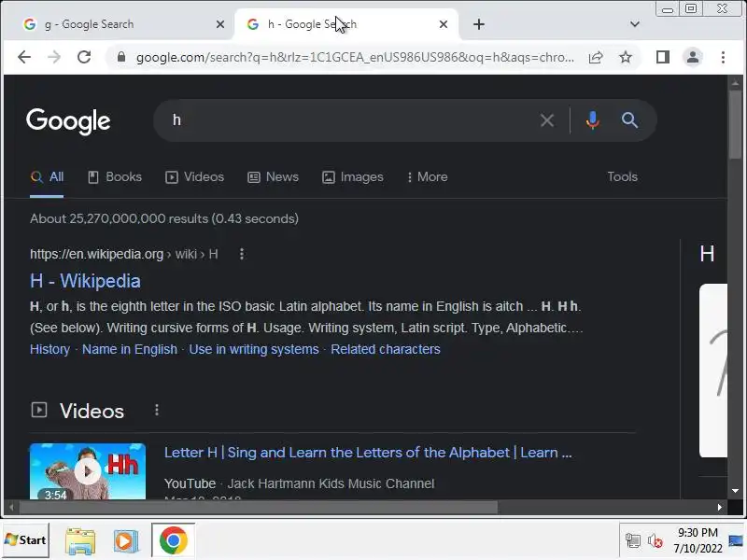This screenshot has height=560, width=747.
Task: Click the 9:30 PM clock
Action: pos(698,532)
